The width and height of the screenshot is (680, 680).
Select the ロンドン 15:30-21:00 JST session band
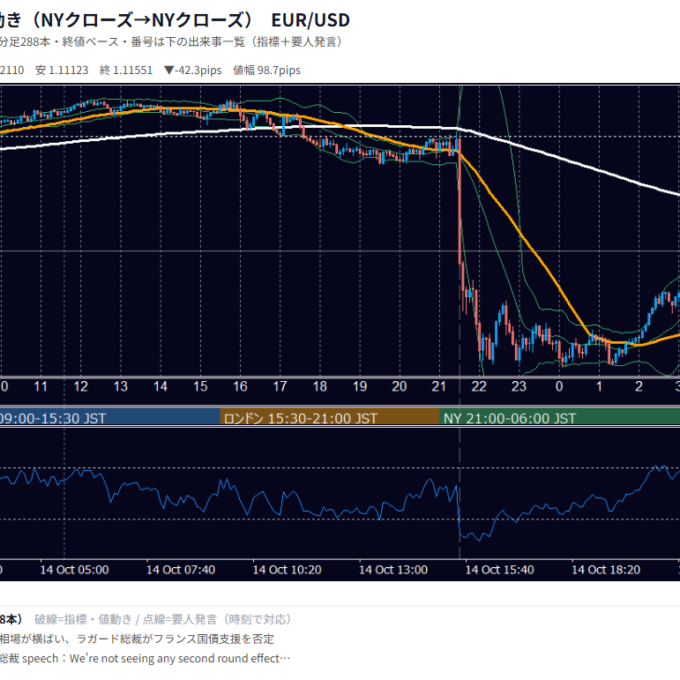[x=330, y=418]
